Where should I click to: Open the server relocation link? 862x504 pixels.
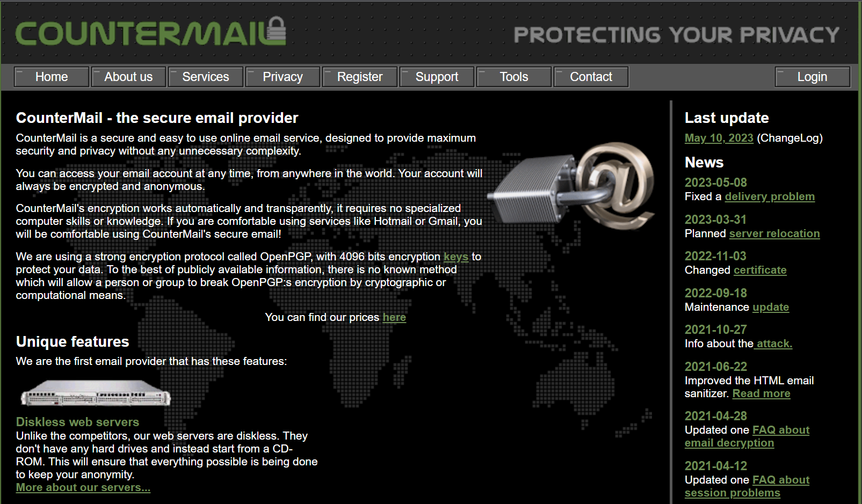[774, 233]
